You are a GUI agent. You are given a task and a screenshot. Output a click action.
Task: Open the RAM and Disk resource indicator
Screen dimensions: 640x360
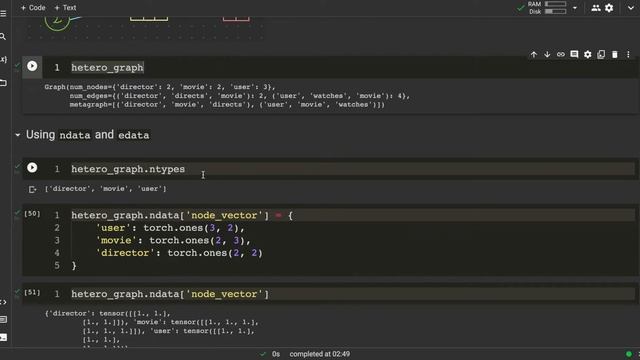point(548,8)
